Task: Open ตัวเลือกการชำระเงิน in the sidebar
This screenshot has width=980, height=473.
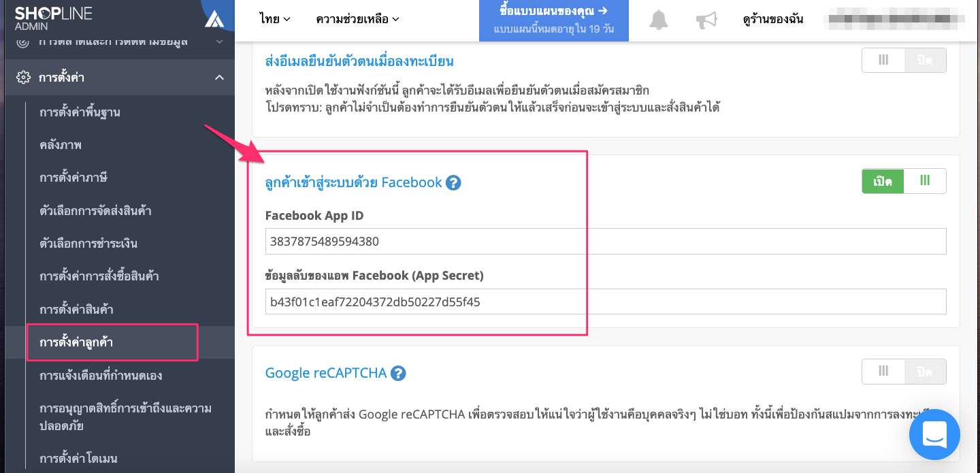Action: (89, 243)
